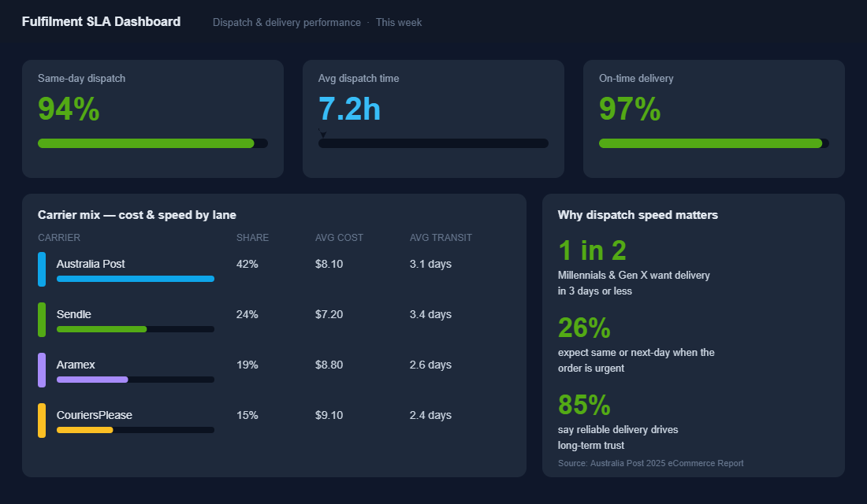The height and width of the screenshot is (504, 867).
Task: Click the 'This week' period label
Action: [399, 23]
